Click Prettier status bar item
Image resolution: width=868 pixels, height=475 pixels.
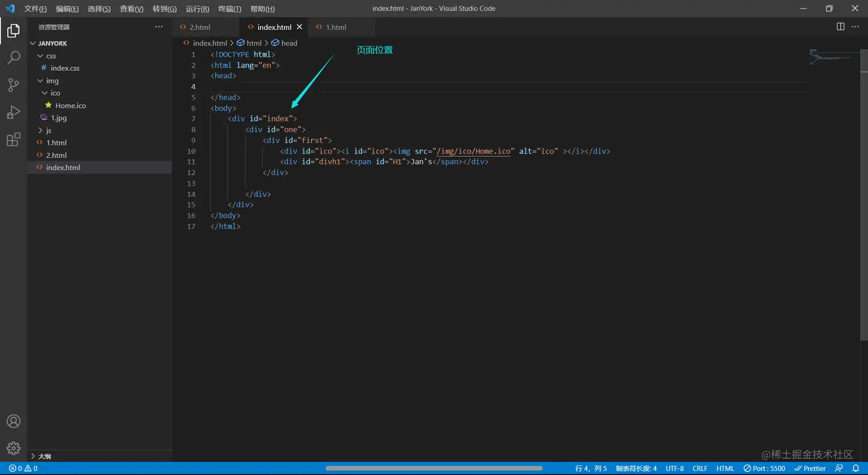tap(810, 469)
